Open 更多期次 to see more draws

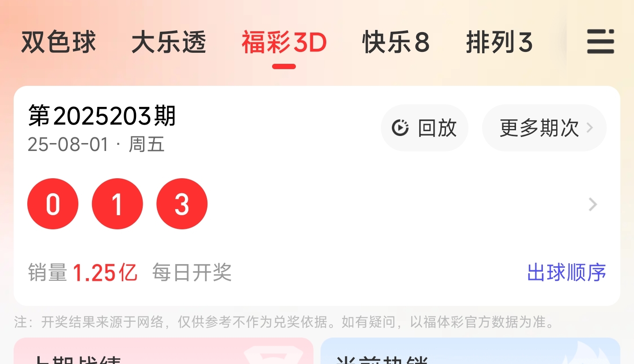pyautogui.click(x=544, y=128)
